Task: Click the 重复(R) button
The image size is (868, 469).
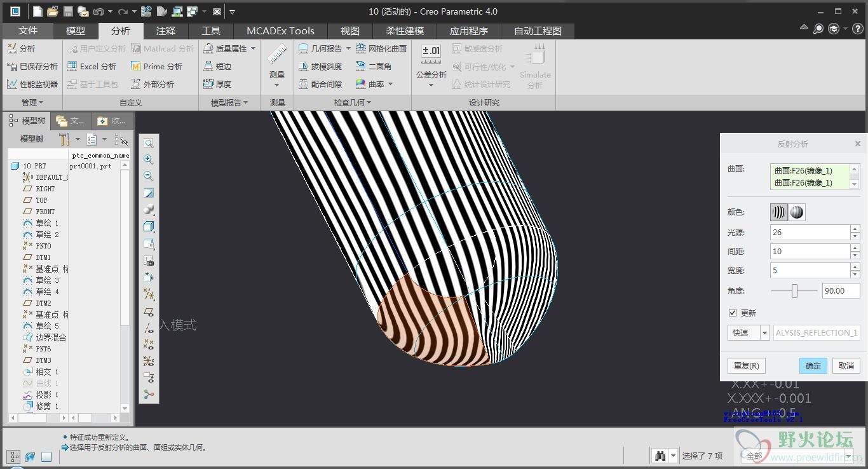Action: click(x=747, y=365)
